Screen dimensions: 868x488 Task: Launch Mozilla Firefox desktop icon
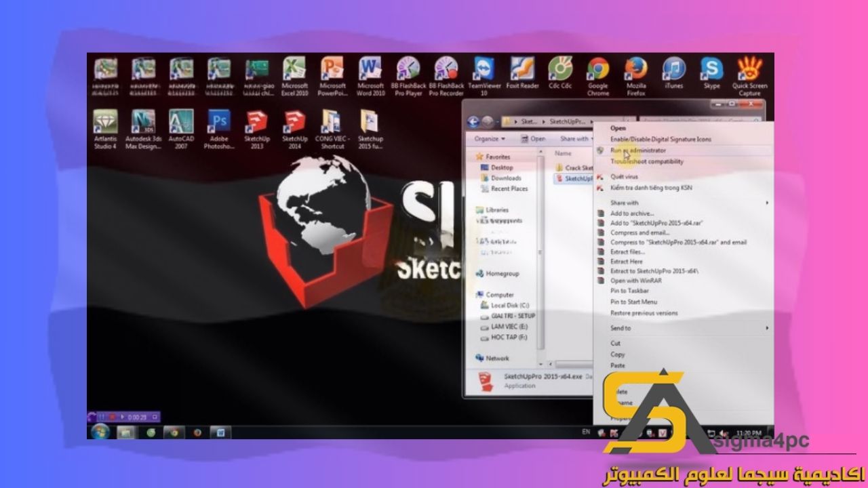(636, 76)
